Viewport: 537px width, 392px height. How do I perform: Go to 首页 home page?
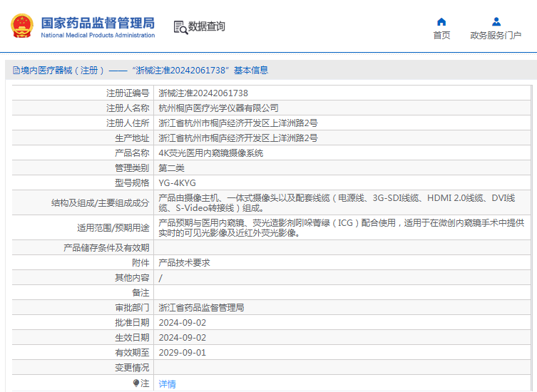[441, 35]
